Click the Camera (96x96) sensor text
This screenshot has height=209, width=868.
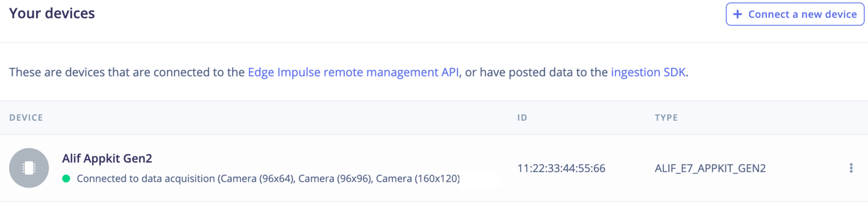335,179
